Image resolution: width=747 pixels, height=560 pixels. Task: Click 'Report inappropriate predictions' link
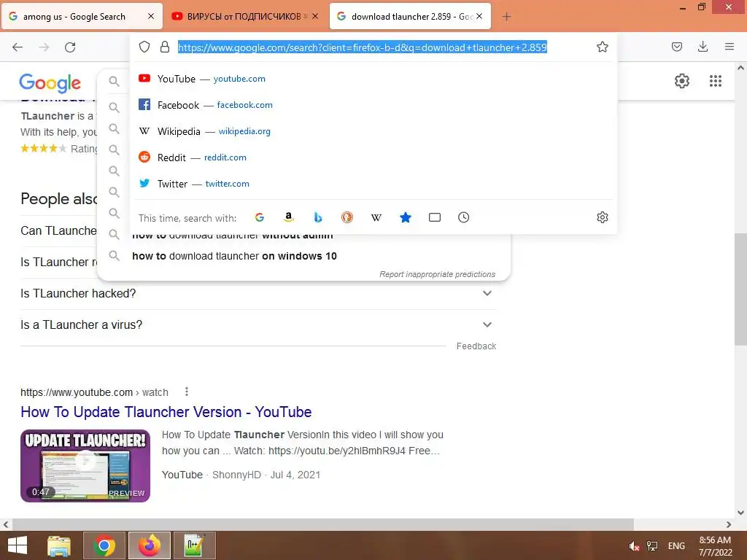pyautogui.click(x=438, y=274)
